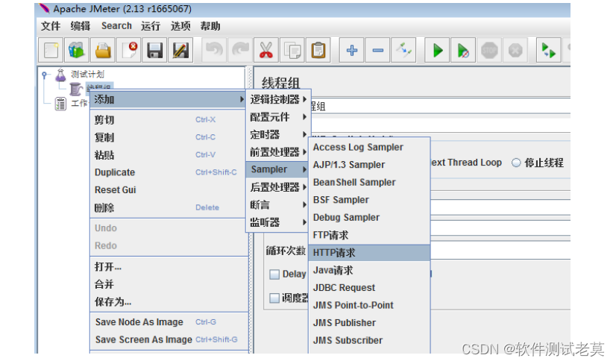Click the thread group spool icon
Image resolution: width=616 pixels, height=364 pixels.
click(x=75, y=90)
